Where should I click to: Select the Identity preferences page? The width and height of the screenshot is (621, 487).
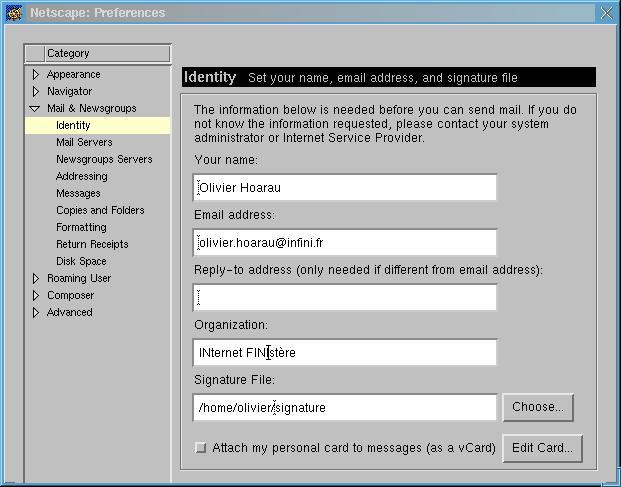(x=97, y=126)
